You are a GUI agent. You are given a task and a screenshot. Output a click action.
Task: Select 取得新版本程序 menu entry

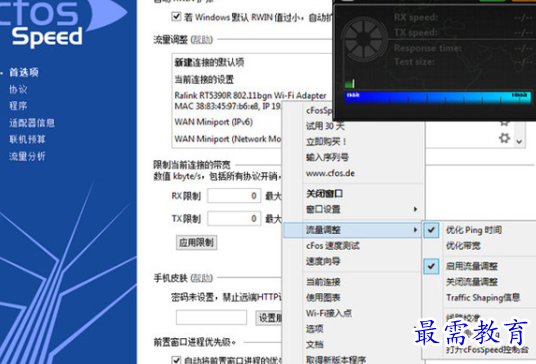pyautogui.click(x=336, y=359)
